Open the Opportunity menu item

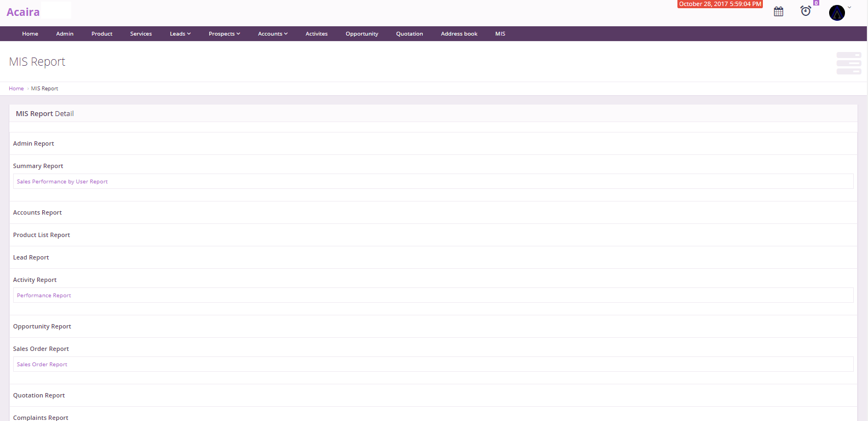pyautogui.click(x=361, y=34)
